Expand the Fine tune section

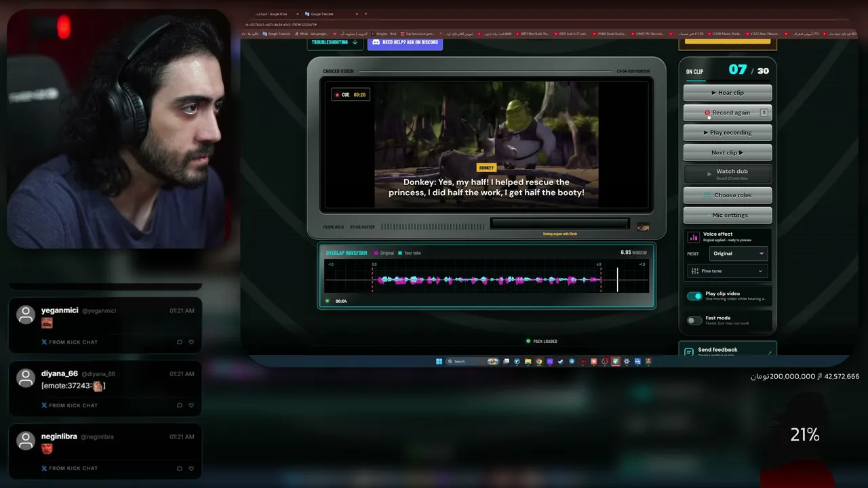[727, 271]
